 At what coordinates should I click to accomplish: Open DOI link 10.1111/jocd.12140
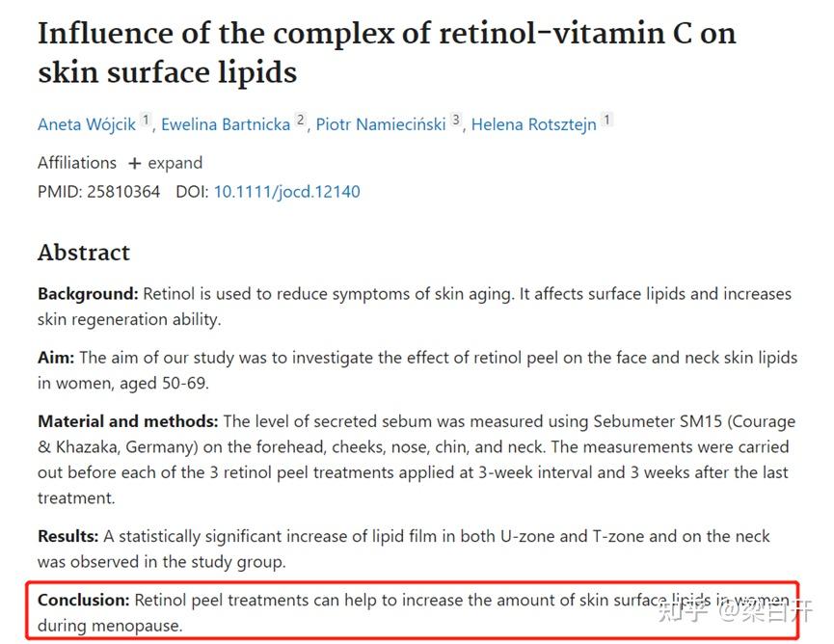point(286,192)
